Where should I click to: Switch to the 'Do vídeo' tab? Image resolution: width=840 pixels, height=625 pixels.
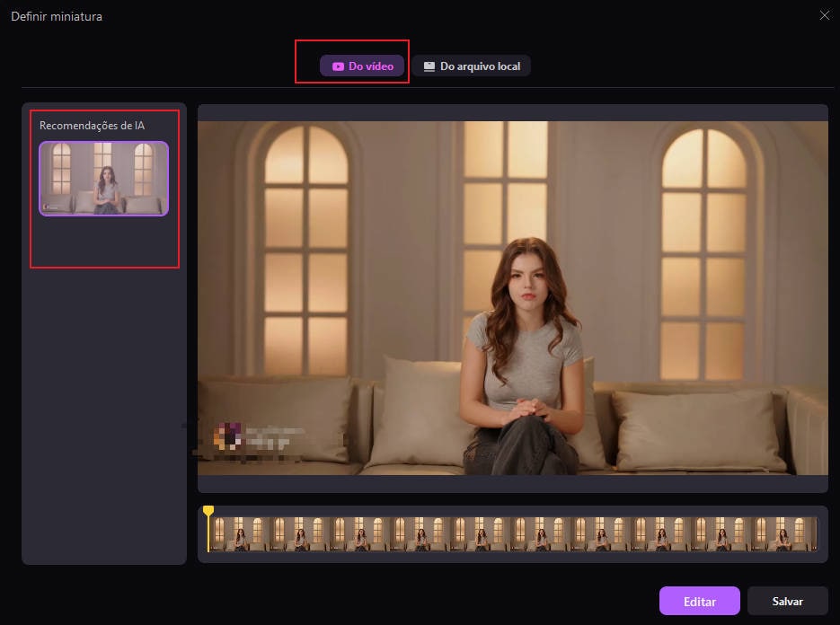click(362, 66)
